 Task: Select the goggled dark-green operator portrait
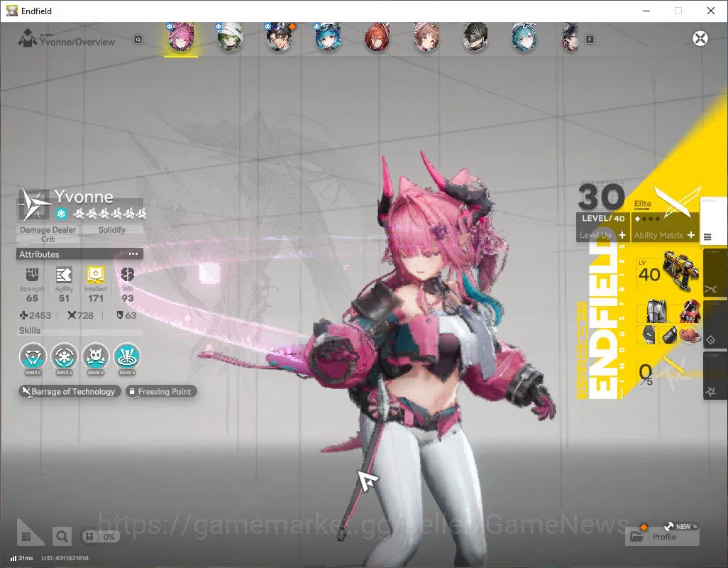point(475,37)
